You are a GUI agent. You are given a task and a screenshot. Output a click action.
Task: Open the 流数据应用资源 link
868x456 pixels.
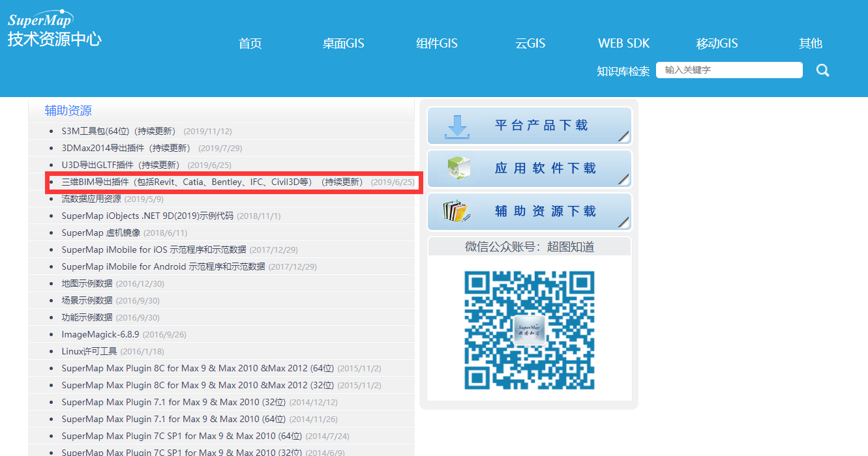pyautogui.click(x=91, y=199)
